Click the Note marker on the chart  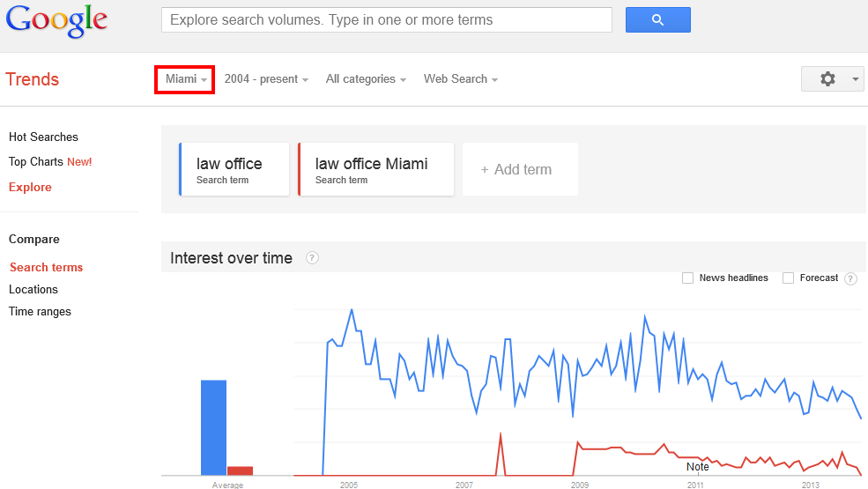(x=698, y=467)
